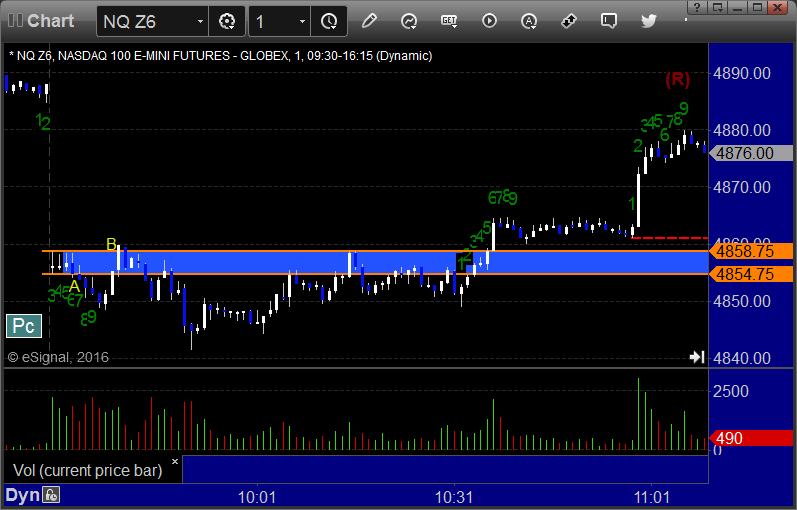Click the red (R) marker on chart

tap(678, 79)
